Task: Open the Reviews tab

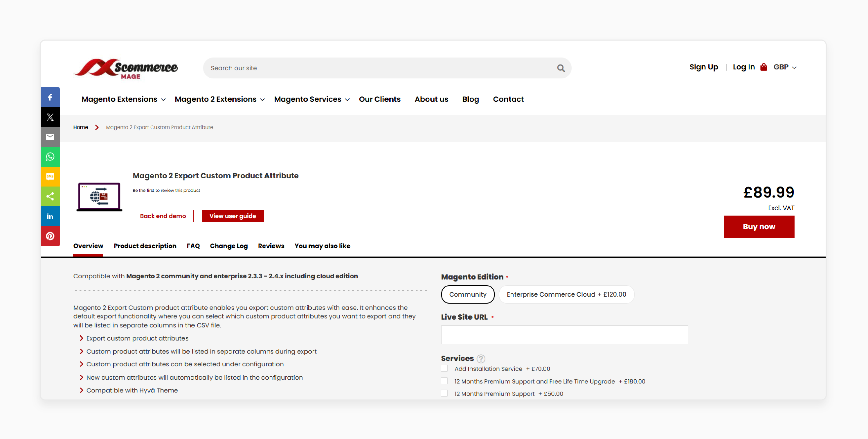Action: pyautogui.click(x=271, y=246)
